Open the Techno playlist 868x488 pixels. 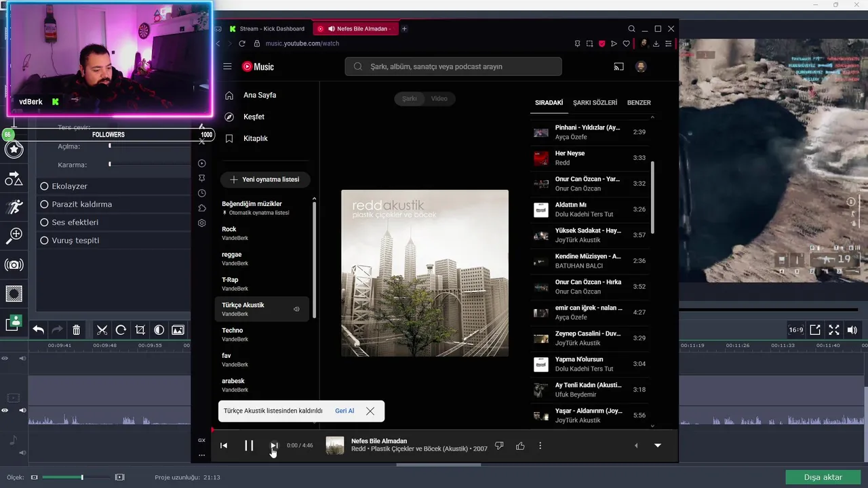pos(263,334)
